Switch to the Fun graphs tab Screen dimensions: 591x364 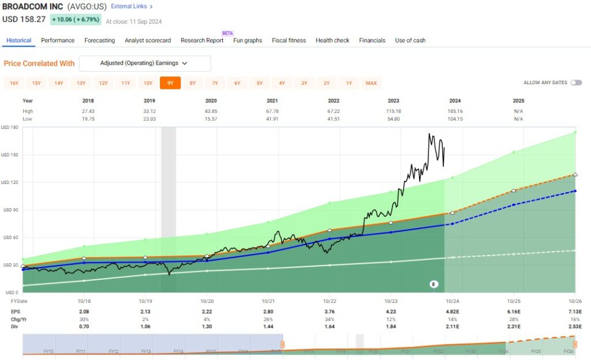click(247, 40)
